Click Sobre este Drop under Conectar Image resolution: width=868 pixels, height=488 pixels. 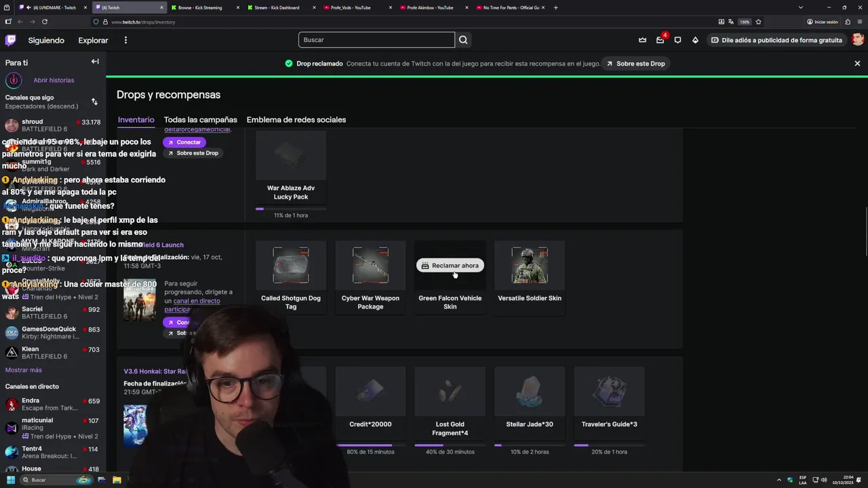tap(193, 153)
